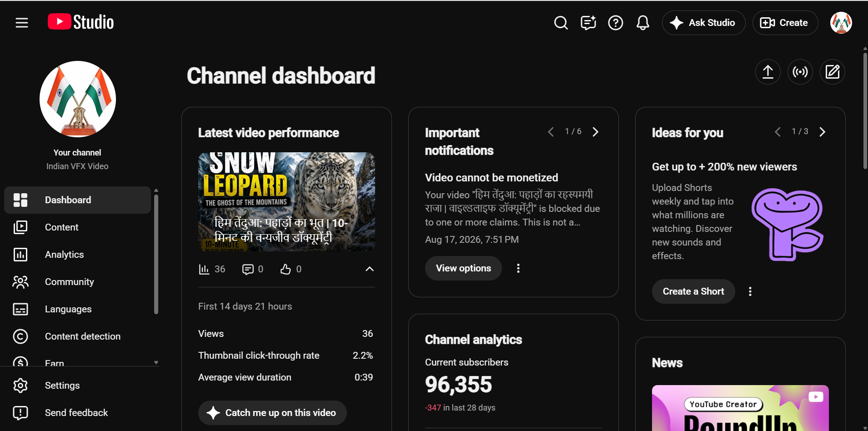Click the "Views" row label
This screenshot has height=431, width=868.
211,334
